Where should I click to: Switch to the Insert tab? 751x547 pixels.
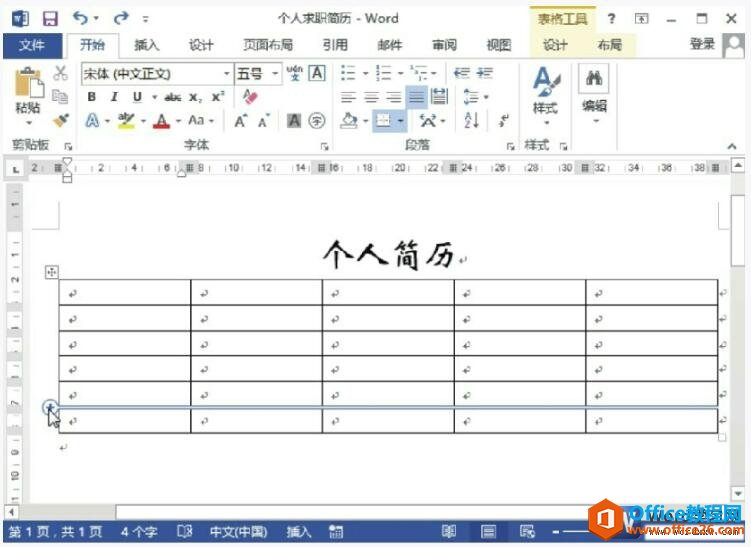(147, 46)
